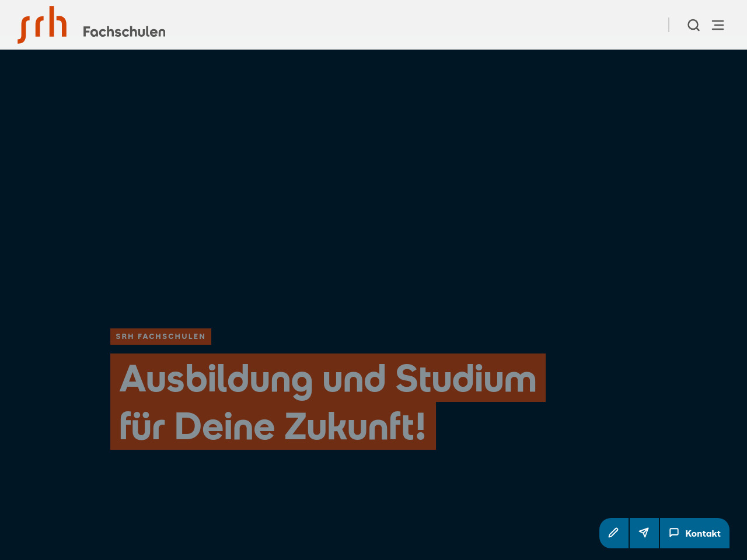Screen dimensions: 747x560
Task: Click the word "Ausbildung" in the headline
Action: pos(216,379)
